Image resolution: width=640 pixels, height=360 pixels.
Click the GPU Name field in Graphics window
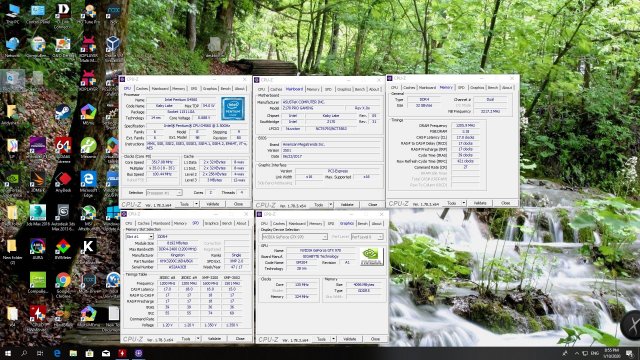320,250
